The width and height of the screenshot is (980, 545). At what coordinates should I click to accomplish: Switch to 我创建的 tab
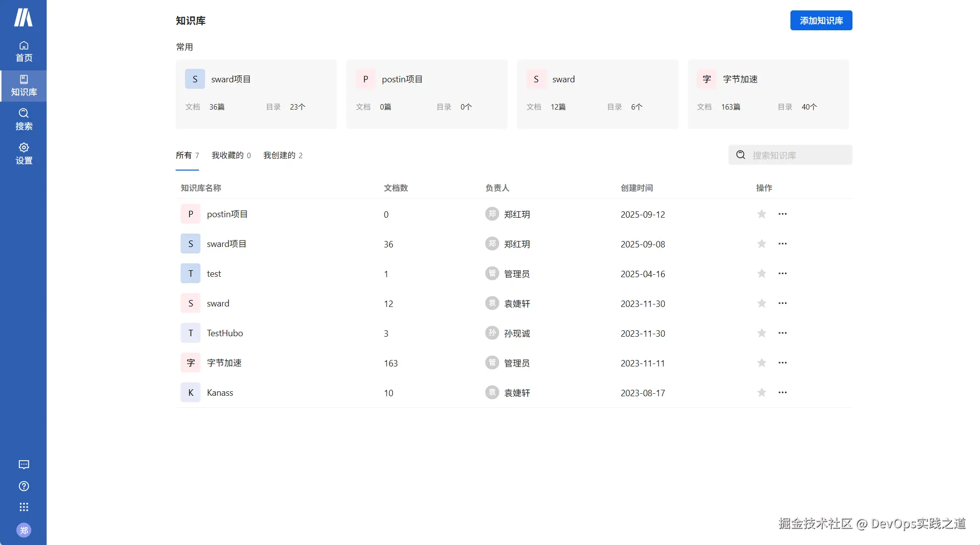[282, 155]
